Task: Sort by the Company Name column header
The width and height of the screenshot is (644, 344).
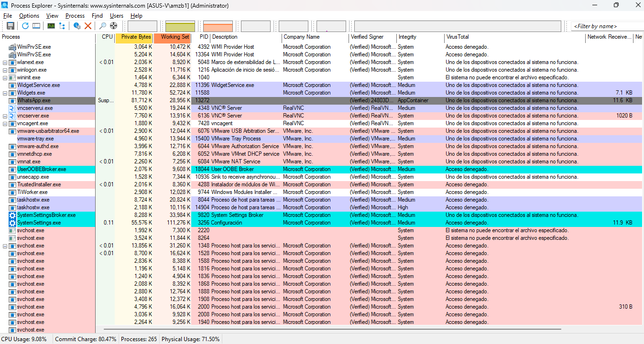Action: pos(316,37)
